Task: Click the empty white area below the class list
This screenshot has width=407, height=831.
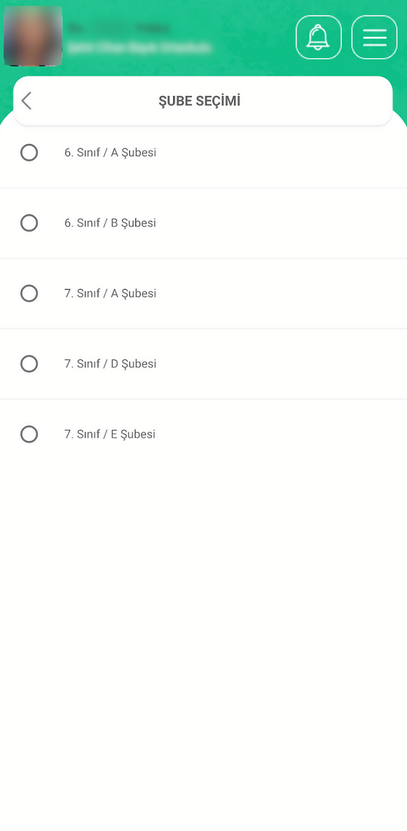Action: pyautogui.click(x=204, y=636)
